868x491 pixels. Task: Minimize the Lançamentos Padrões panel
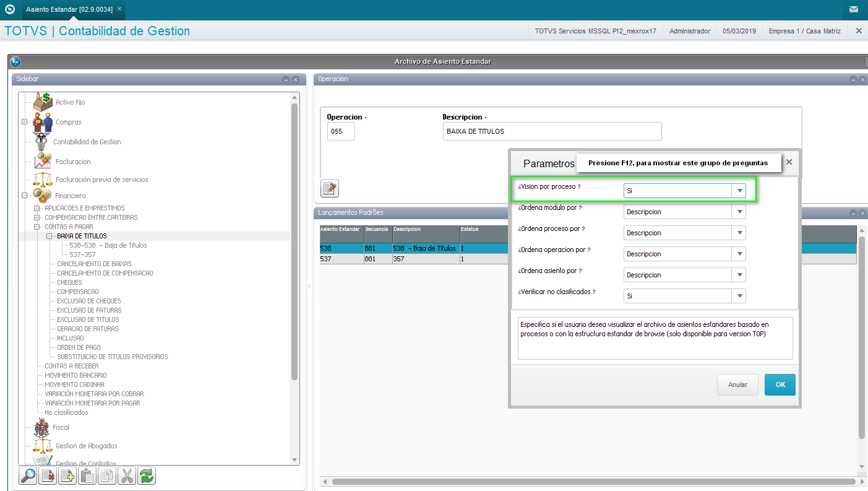click(x=853, y=213)
